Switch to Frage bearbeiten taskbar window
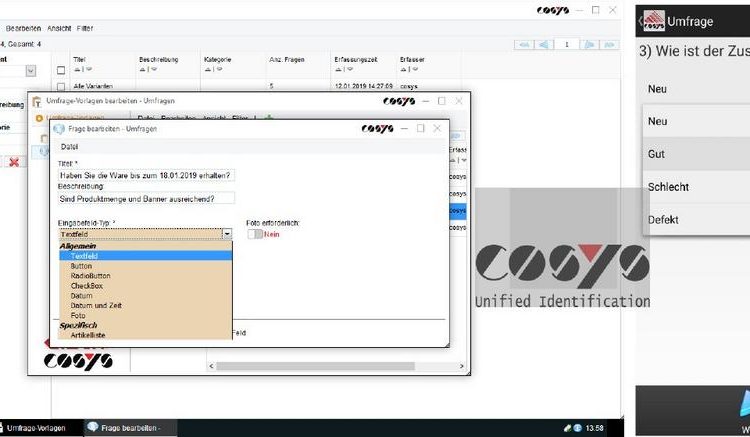This screenshot has height=437, width=750. pyautogui.click(x=130, y=428)
